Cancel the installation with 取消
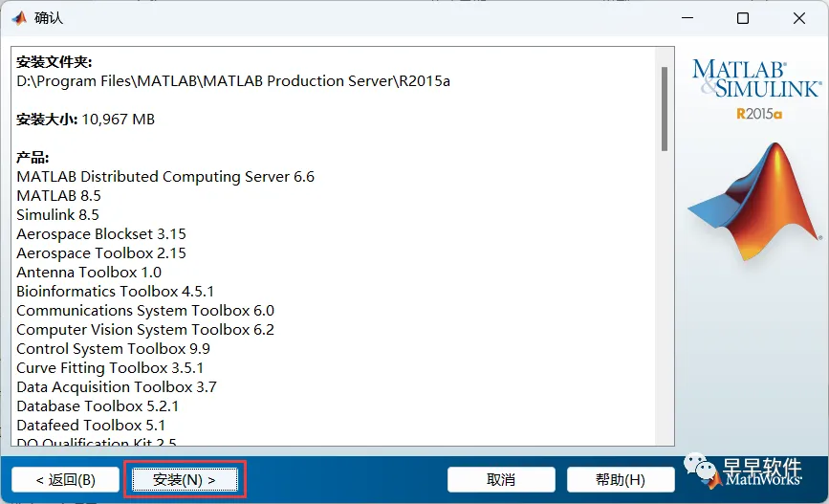The width and height of the screenshot is (829, 504). tap(501, 480)
